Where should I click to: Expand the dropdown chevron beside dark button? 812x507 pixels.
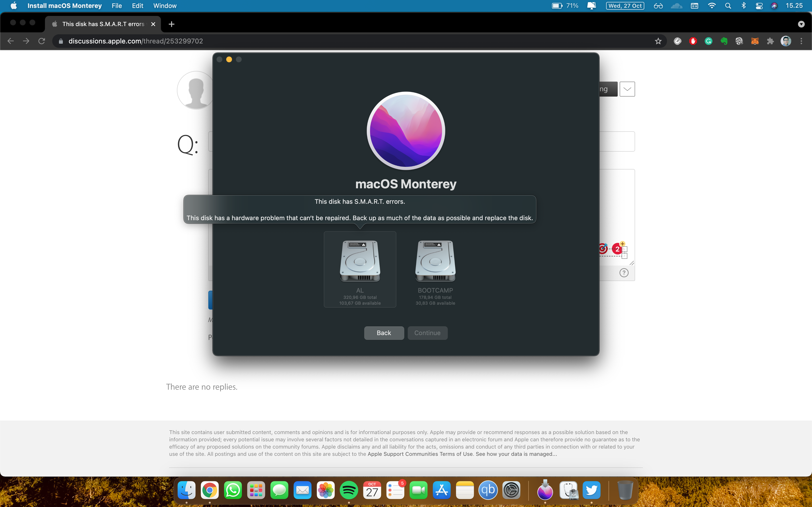point(627,89)
